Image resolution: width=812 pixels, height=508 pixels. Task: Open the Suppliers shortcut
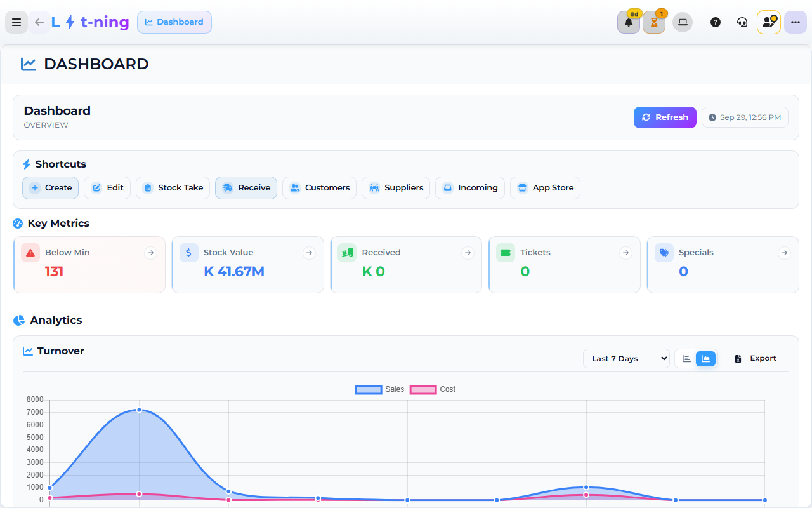(396, 188)
